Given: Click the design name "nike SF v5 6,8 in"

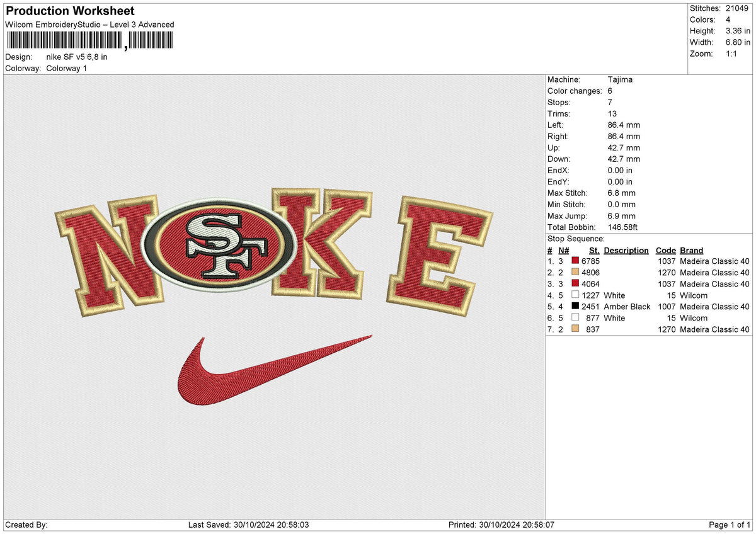Looking at the screenshot, I should tap(77, 57).
